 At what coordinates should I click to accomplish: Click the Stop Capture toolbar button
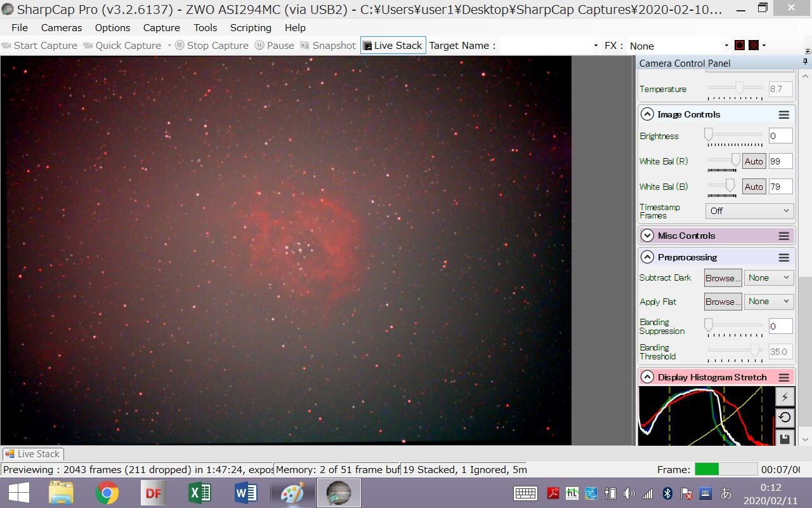click(x=211, y=46)
